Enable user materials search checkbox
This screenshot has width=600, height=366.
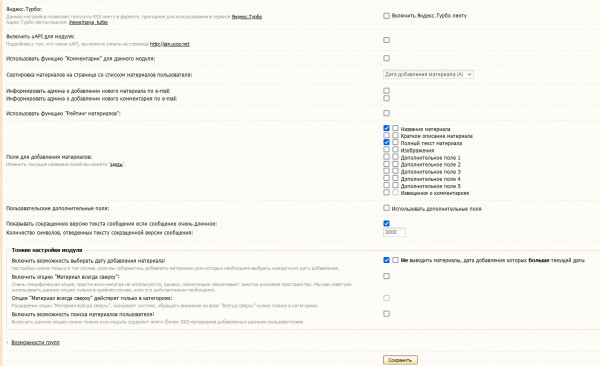click(386, 314)
